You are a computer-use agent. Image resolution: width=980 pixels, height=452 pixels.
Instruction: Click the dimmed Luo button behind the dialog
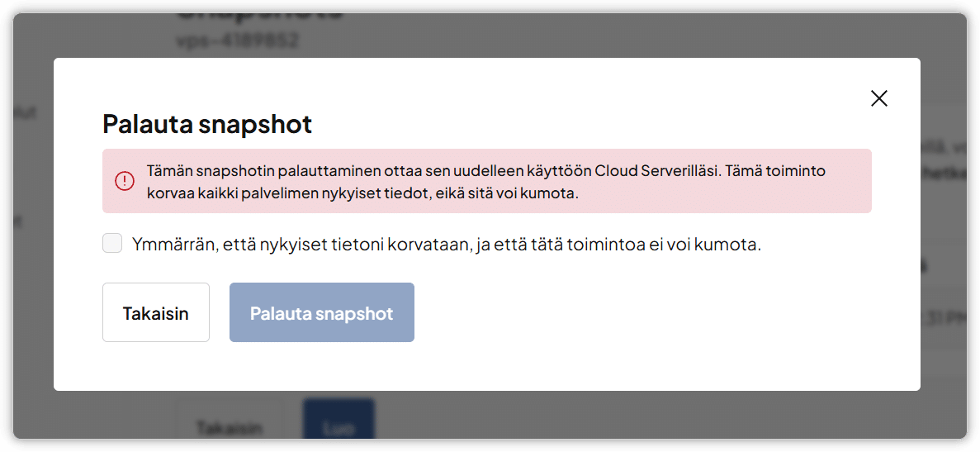(x=339, y=426)
